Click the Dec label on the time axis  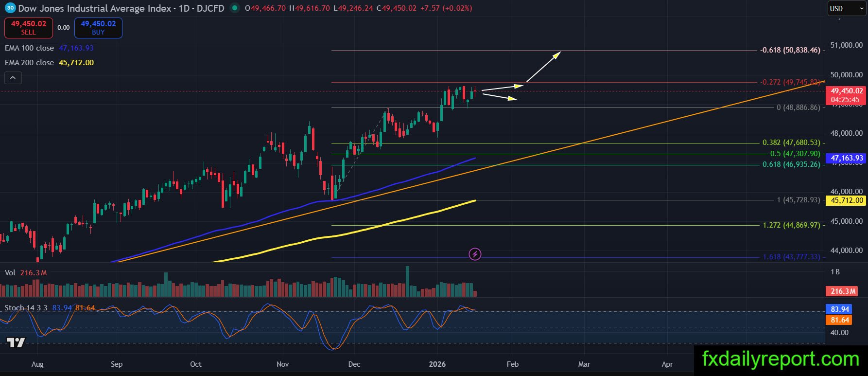click(354, 364)
